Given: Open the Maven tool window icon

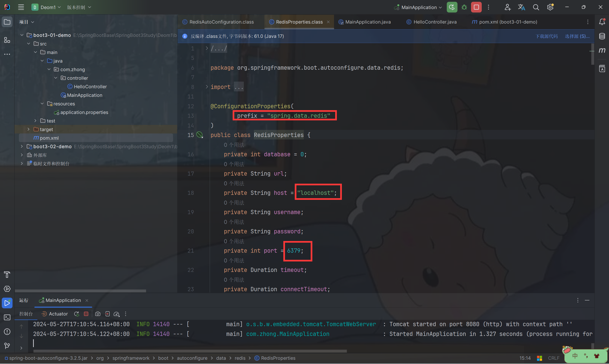Looking at the screenshot, I should pos(602,50).
